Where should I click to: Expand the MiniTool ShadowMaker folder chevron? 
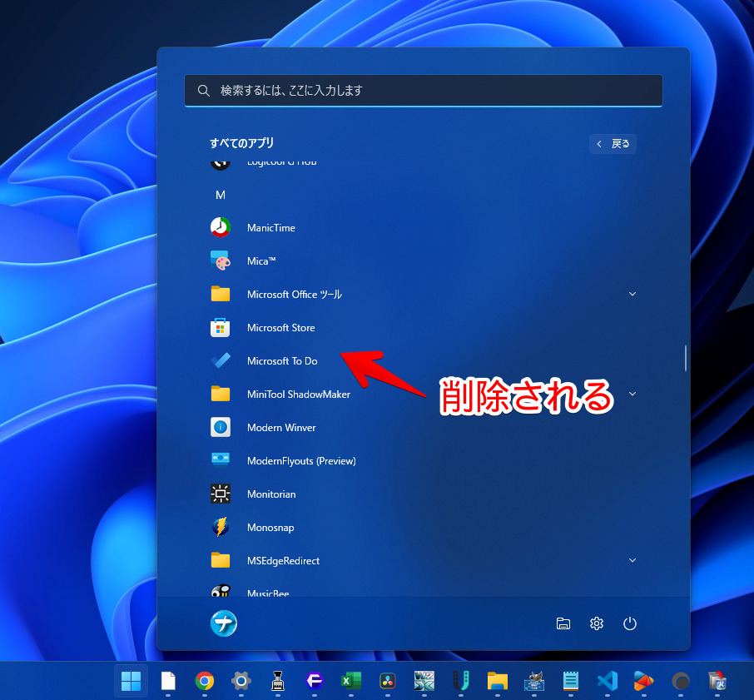click(x=632, y=394)
